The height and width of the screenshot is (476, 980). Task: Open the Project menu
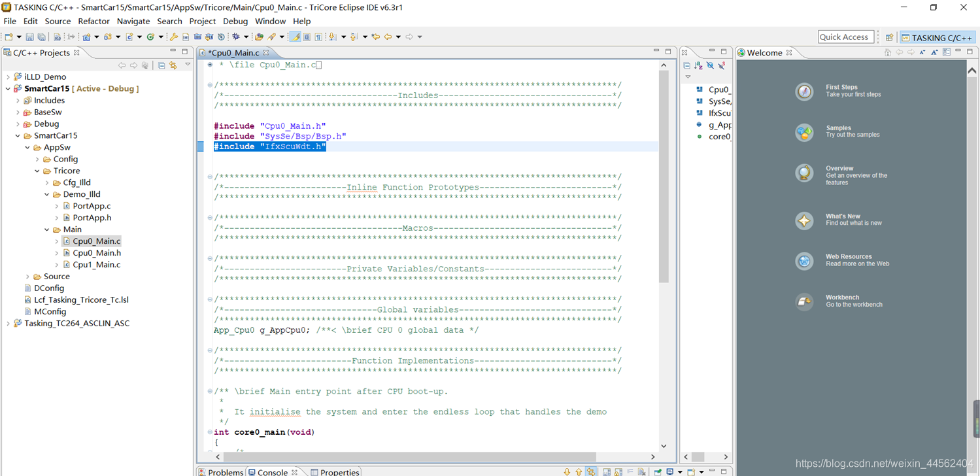point(202,22)
